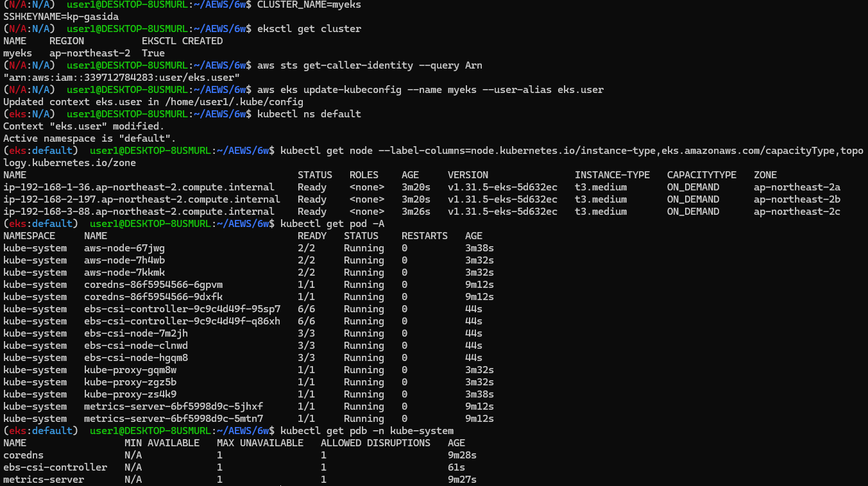Click pod name aws-node-7kkmk
Image resolution: width=868 pixels, height=486 pixels.
click(124, 272)
